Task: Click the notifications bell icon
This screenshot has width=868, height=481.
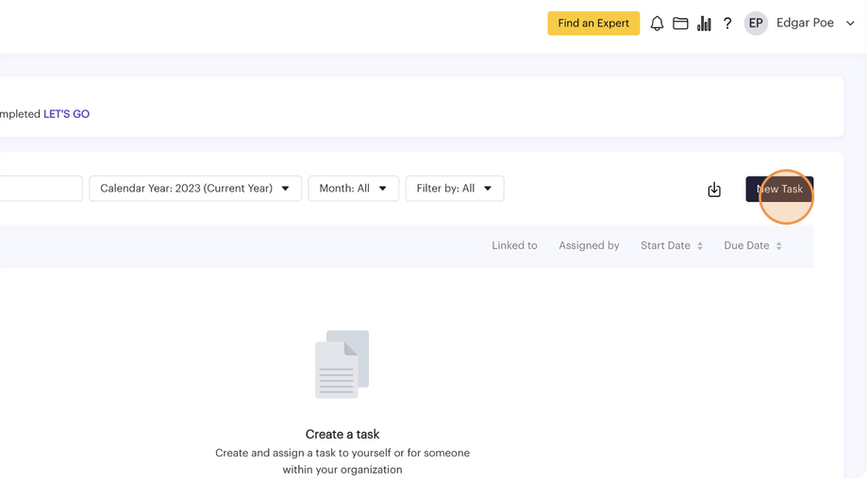Action: point(657,24)
